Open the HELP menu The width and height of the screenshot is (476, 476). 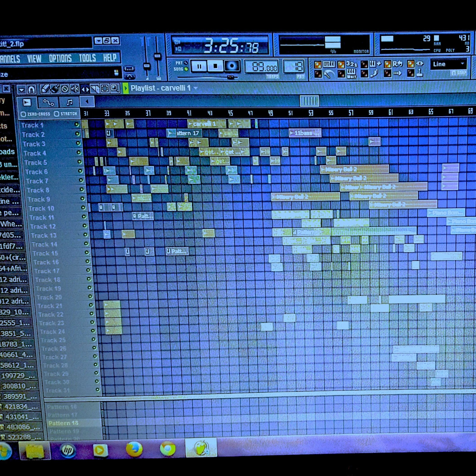pos(110,58)
